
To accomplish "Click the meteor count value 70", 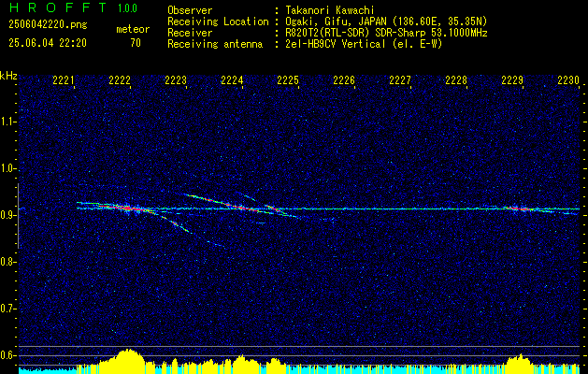I will 136,43.
